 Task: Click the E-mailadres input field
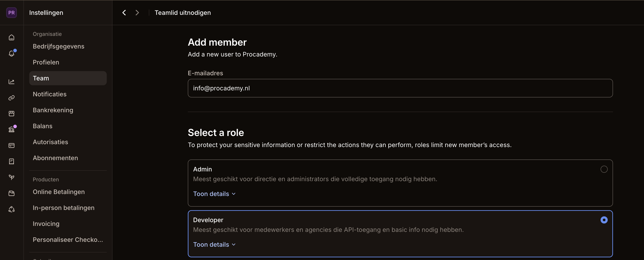click(400, 88)
